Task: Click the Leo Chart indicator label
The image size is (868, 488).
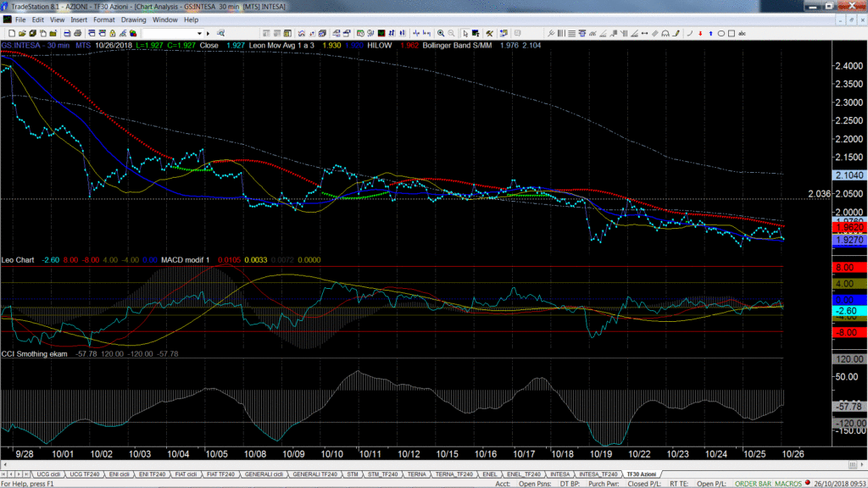Action: pyautogui.click(x=18, y=260)
